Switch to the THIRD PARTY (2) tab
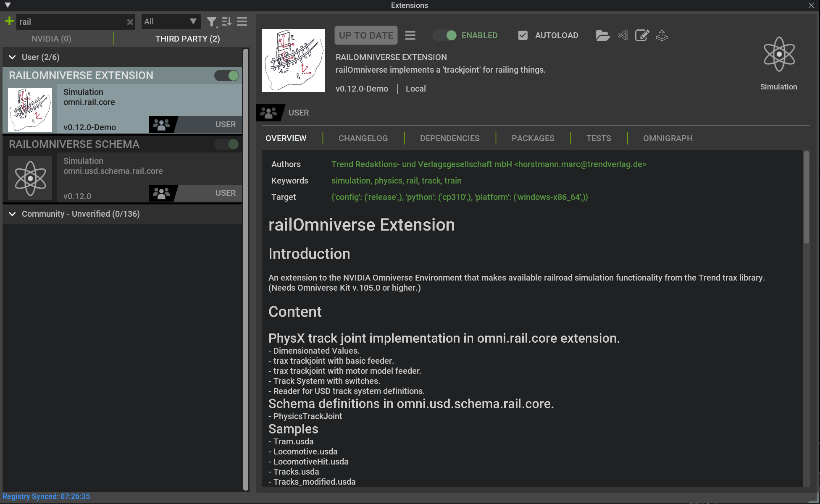820x504 pixels. pyautogui.click(x=187, y=39)
